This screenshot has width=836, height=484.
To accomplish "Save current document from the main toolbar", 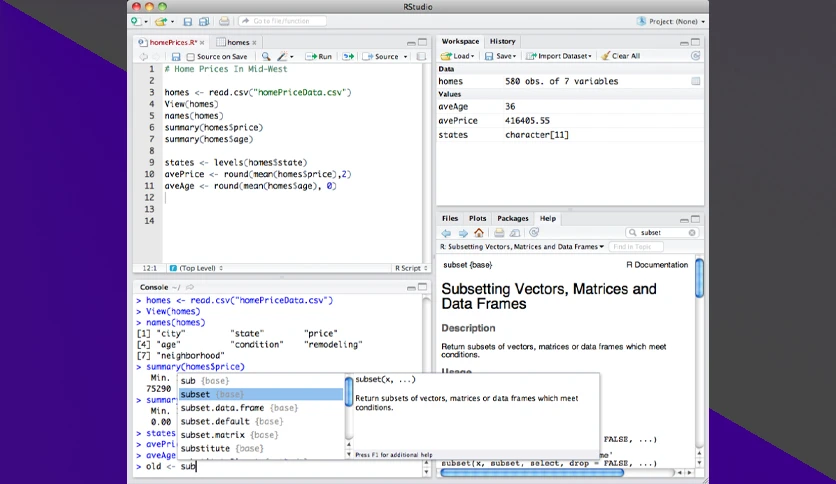I will pos(187,21).
